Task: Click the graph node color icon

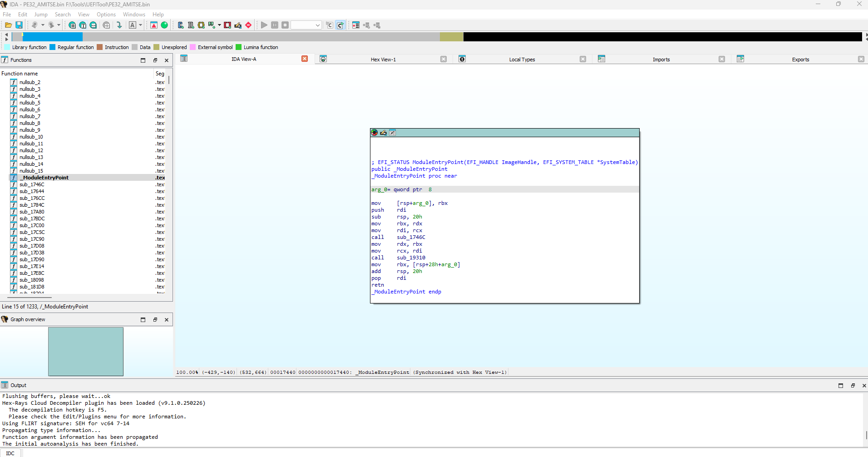Action: (374, 133)
